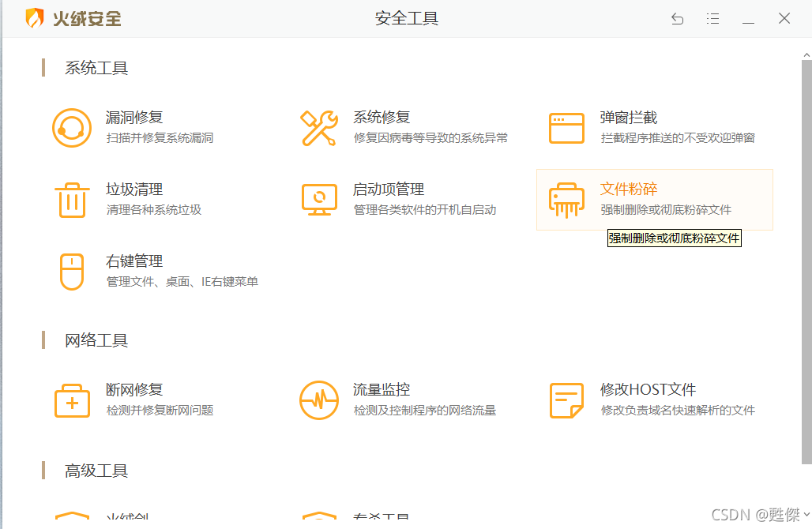Screen dimensions: 812x529
Task: Open the 垃圾清理 trash can icon
Action: 72,200
